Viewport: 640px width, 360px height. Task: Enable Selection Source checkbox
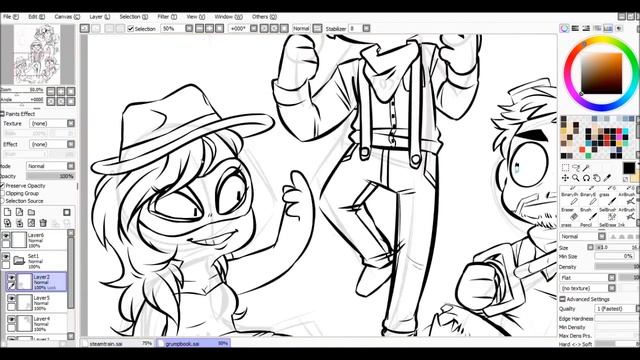coord(2,201)
